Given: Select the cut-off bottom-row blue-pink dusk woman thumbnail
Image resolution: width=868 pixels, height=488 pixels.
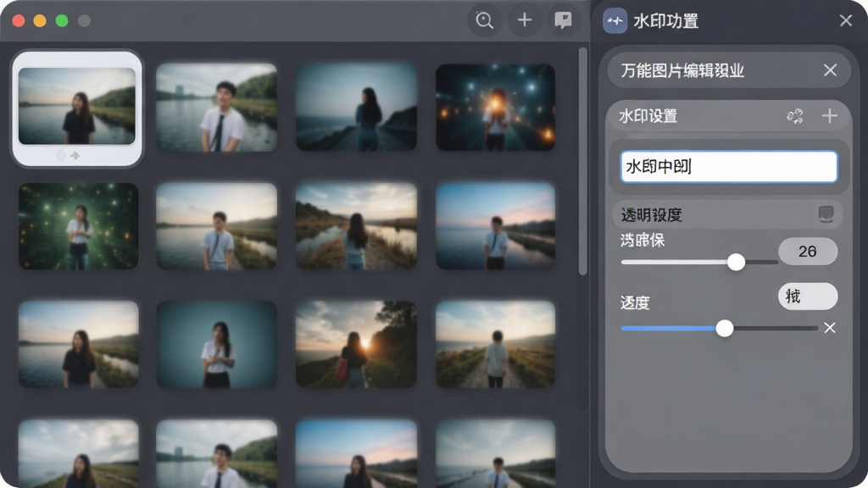Looking at the screenshot, I should coord(356,454).
